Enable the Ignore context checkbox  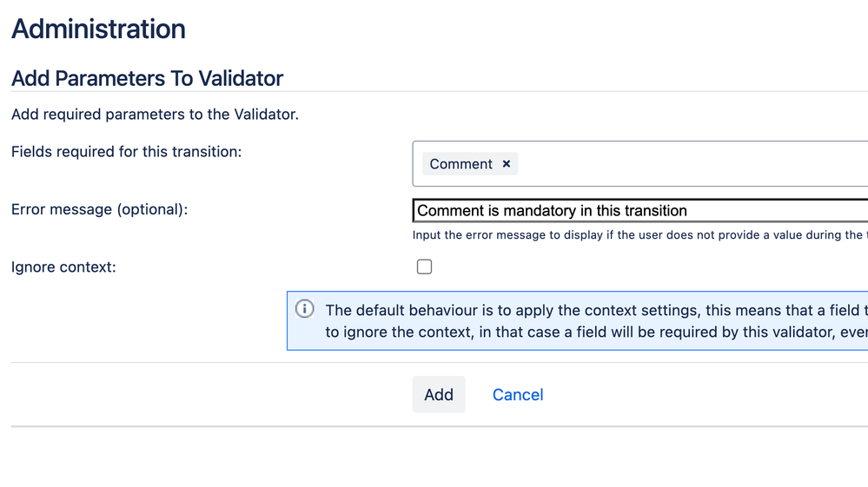pyautogui.click(x=425, y=267)
